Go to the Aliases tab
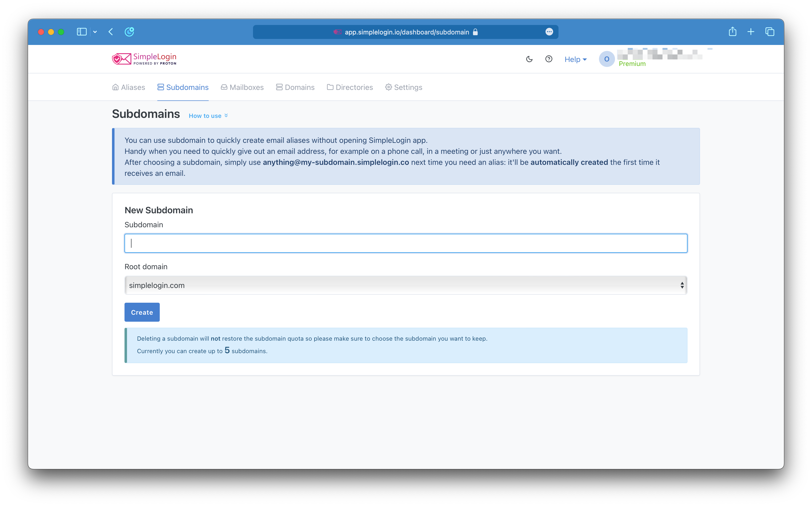812x506 pixels. click(129, 87)
